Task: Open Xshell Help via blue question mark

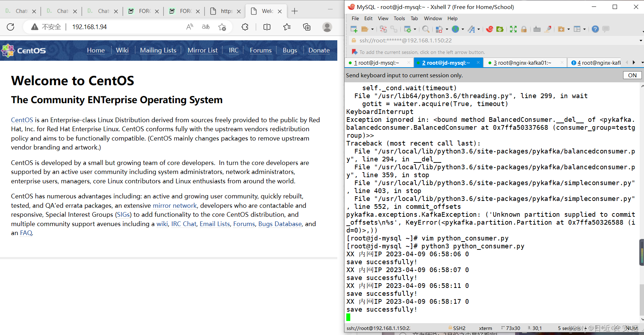Action: [x=595, y=29]
